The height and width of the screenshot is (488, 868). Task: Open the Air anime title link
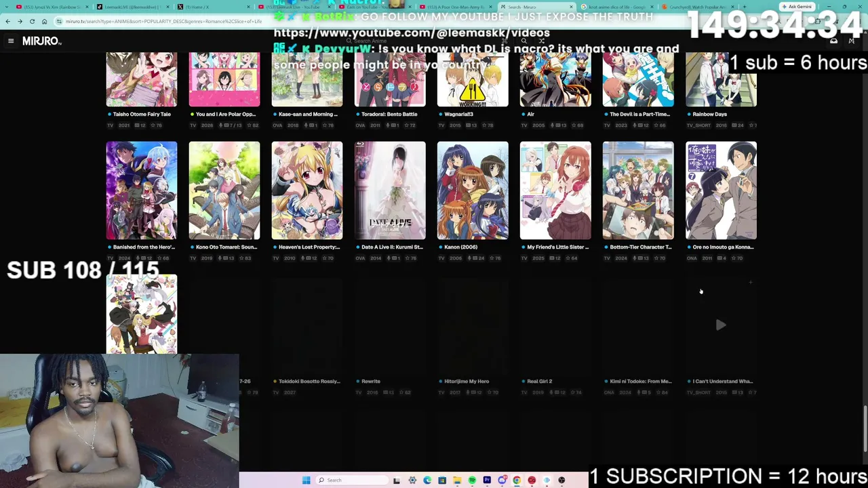click(530, 115)
